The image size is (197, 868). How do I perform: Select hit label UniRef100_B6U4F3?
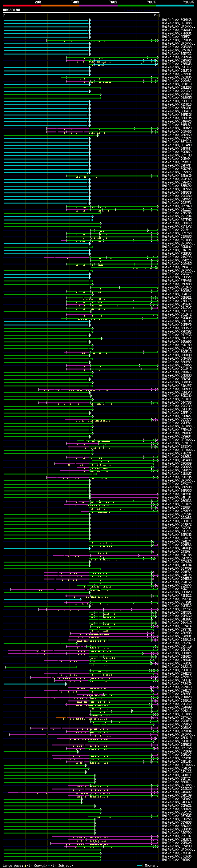(x=177, y=111)
